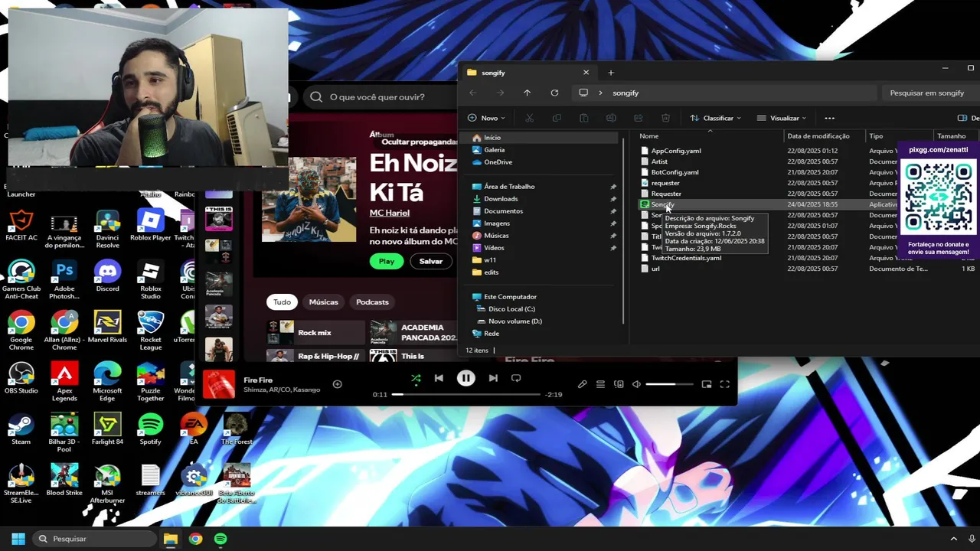Open the Rap & Hip-Hop card

315,356
